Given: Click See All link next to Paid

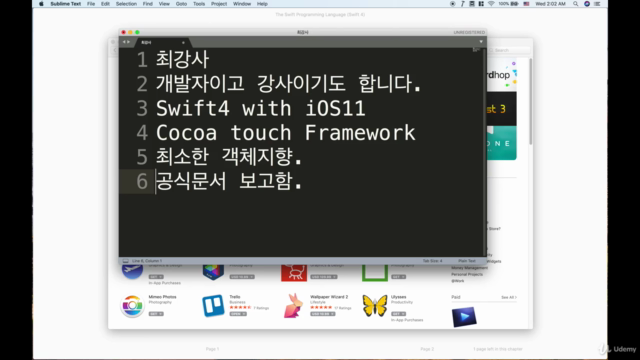Looking at the screenshot, I should [x=509, y=298].
